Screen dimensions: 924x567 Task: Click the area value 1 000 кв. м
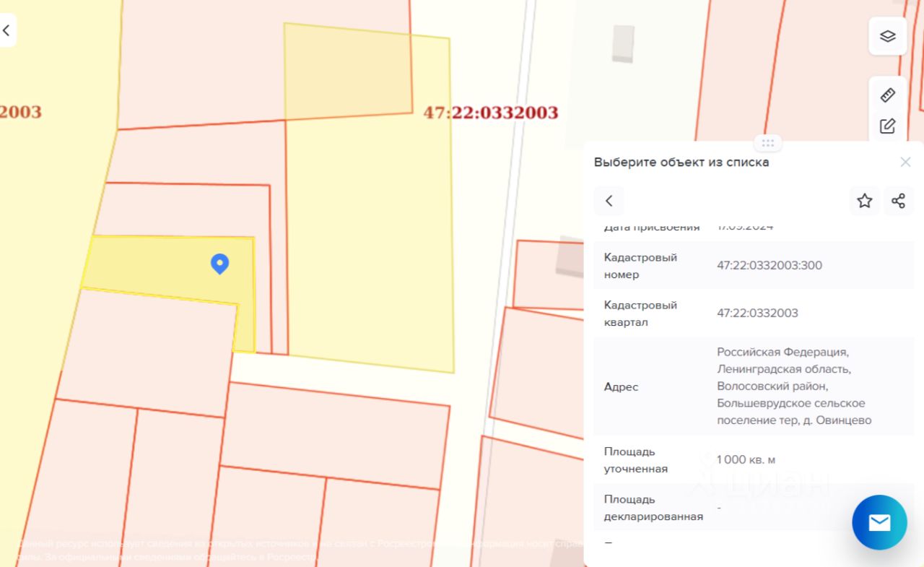(746, 459)
